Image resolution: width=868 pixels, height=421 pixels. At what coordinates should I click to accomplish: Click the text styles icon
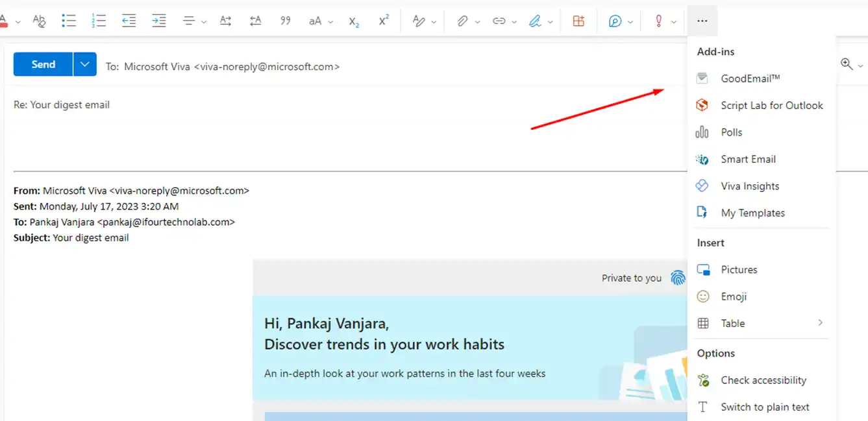(419, 21)
